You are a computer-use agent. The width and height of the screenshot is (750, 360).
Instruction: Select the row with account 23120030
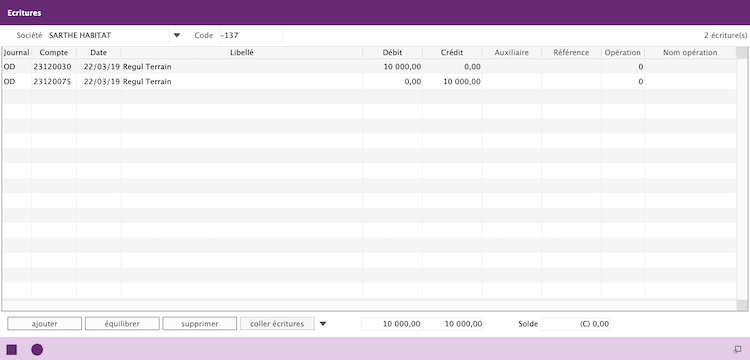click(369, 67)
